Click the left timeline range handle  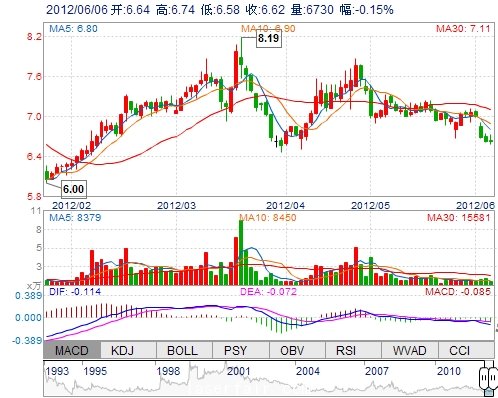pyautogui.click(x=483, y=378)
